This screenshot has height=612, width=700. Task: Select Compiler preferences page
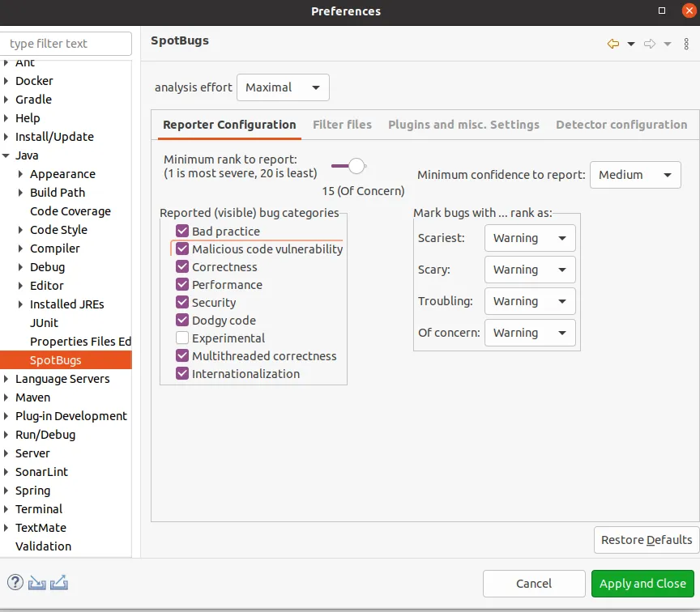pyautogui.click(x=55, y=249)
